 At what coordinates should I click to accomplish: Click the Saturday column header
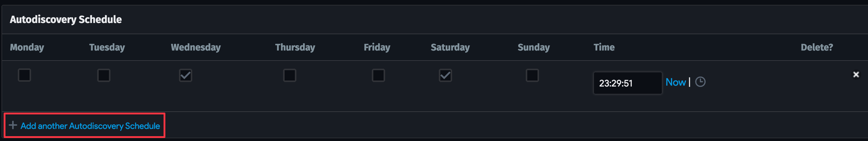point(450,47)
